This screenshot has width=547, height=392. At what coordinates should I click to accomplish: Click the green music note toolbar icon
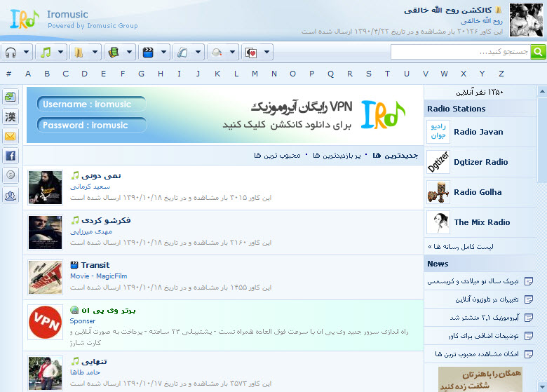click(x=46, y=53)
